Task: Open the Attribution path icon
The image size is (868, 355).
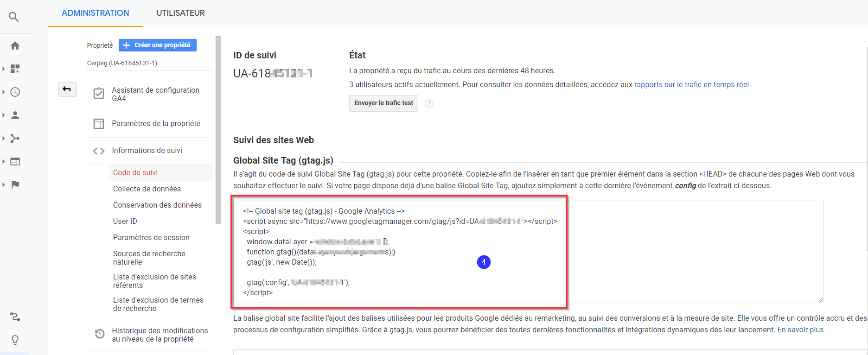Action: [x=15, y=317]
